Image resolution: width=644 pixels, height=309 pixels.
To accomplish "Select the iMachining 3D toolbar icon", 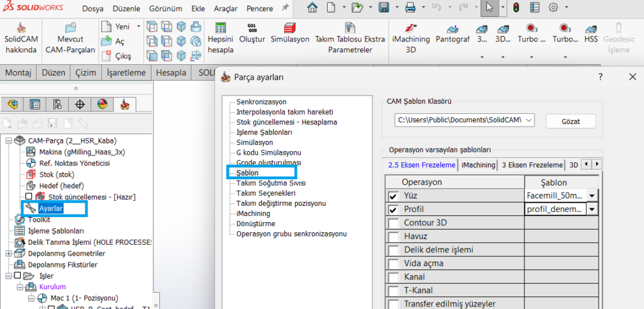I will pos(411,29).
